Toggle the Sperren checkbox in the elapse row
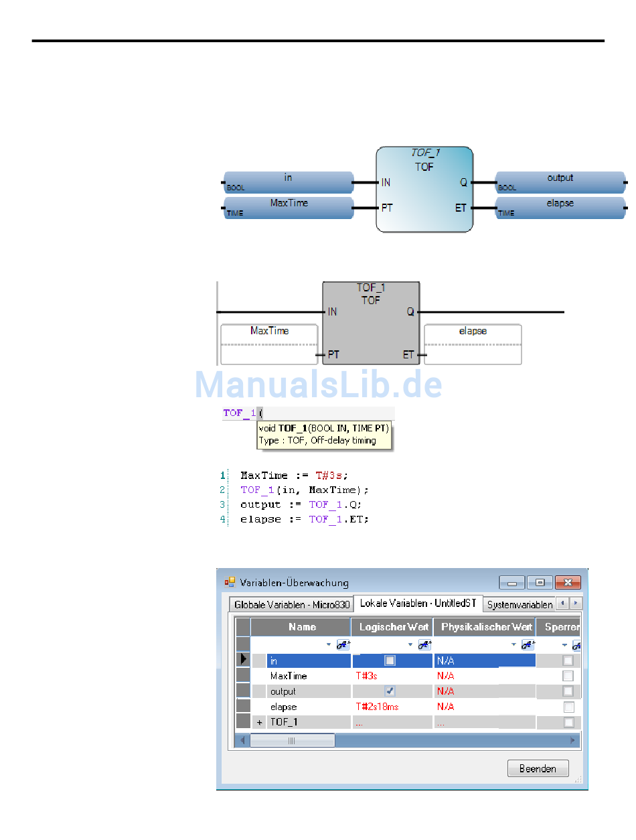636x840 pixels. tap(568, 707)
